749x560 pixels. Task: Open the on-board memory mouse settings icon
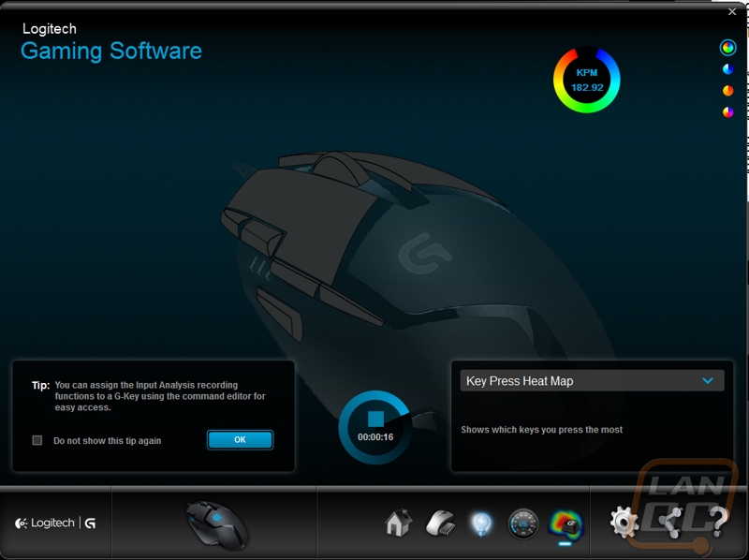[439, 523]
